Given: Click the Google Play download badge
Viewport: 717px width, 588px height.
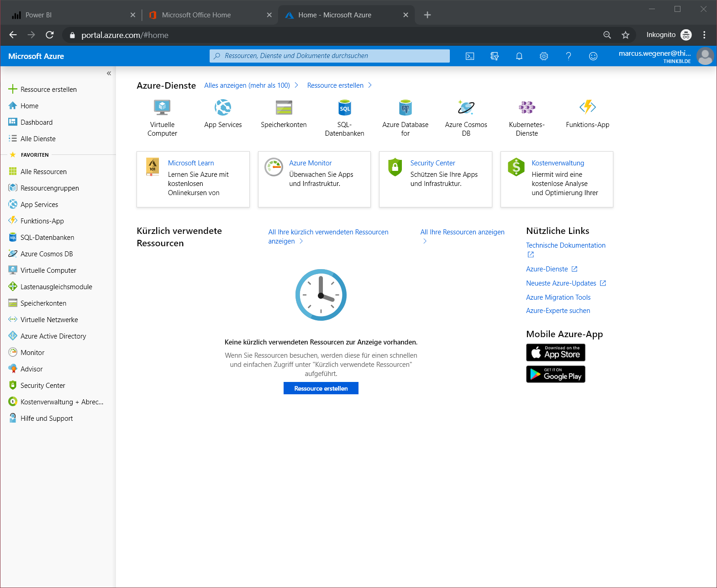Looking at the screenshot, I should (x=556, y=374).
